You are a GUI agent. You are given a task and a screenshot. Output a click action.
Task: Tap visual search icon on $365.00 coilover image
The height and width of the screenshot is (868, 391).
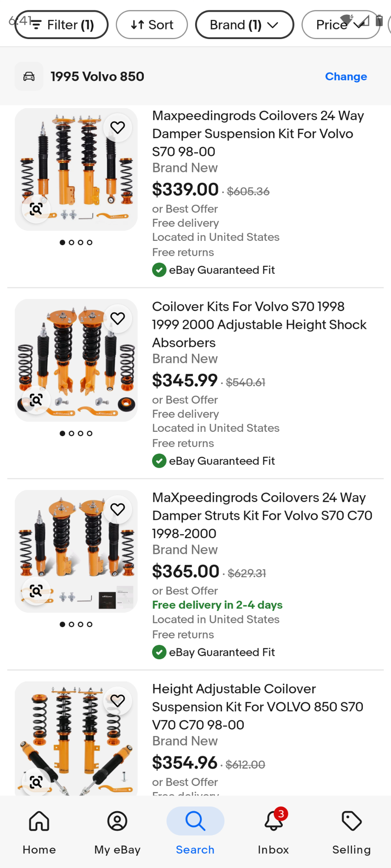[36, 591]
